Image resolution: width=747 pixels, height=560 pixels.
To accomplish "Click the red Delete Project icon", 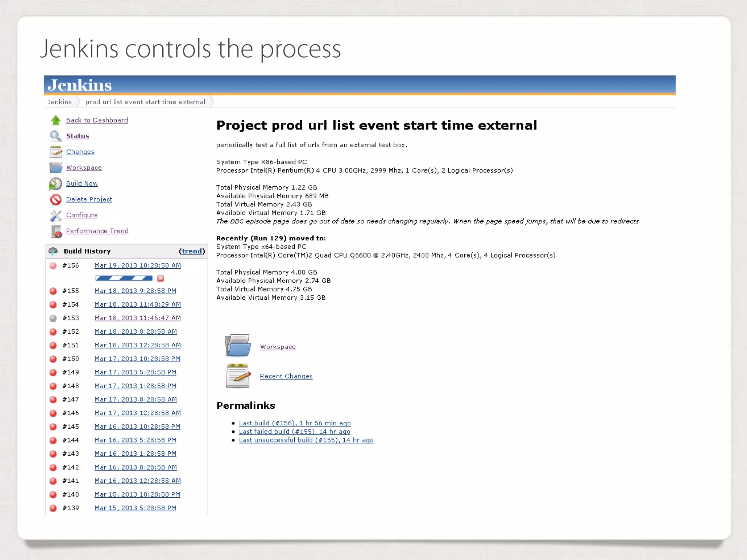I will [55, 199].
